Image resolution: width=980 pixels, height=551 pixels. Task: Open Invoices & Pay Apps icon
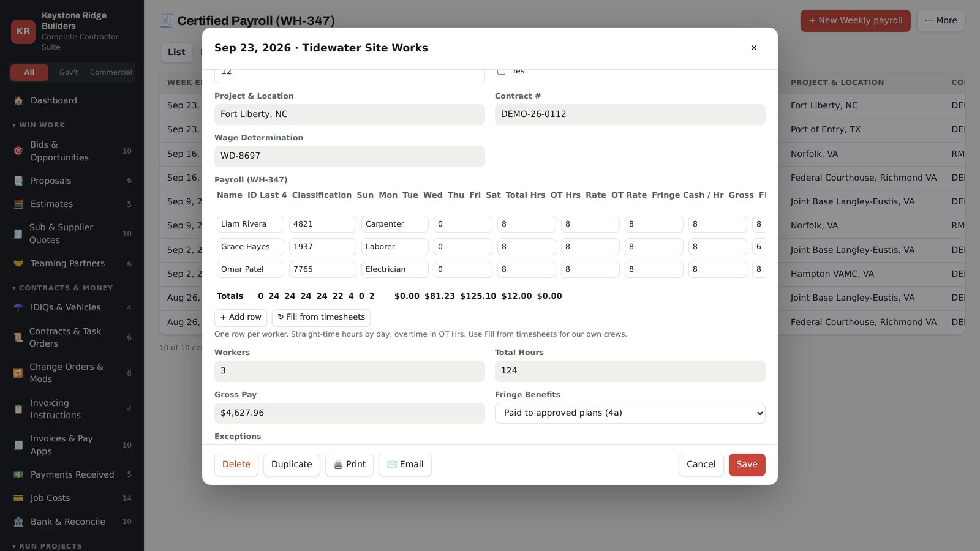[18, 445]
